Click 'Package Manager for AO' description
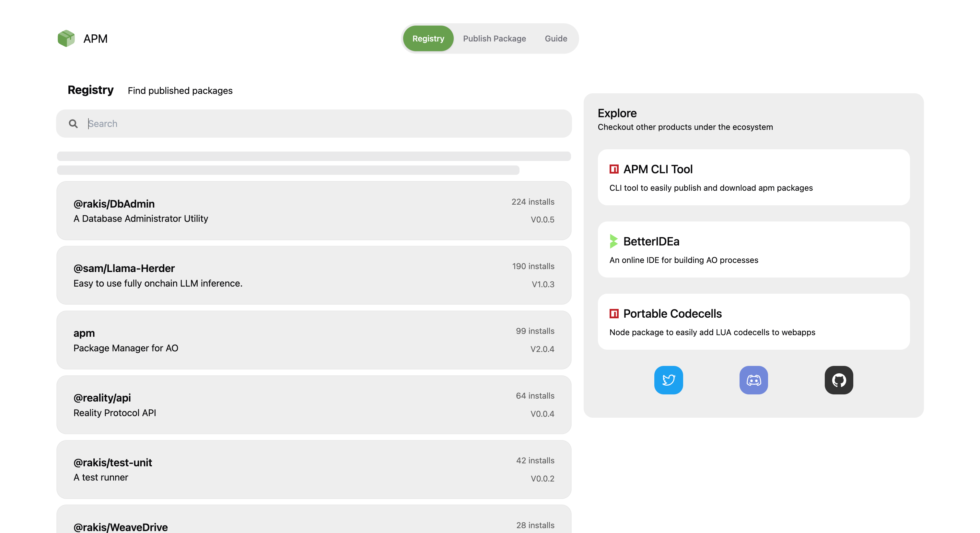The width and height of the screenshot is (980, 533). tap(125, 348)
